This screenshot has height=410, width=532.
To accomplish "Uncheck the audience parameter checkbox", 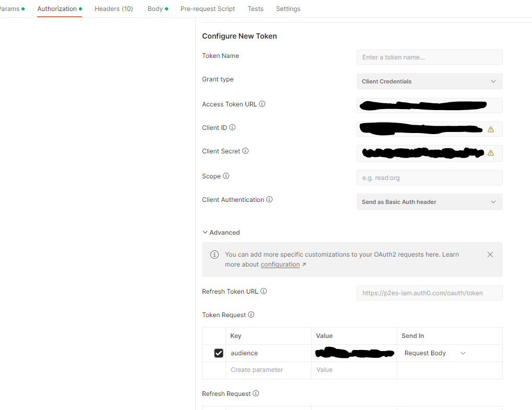I will 219,353.
